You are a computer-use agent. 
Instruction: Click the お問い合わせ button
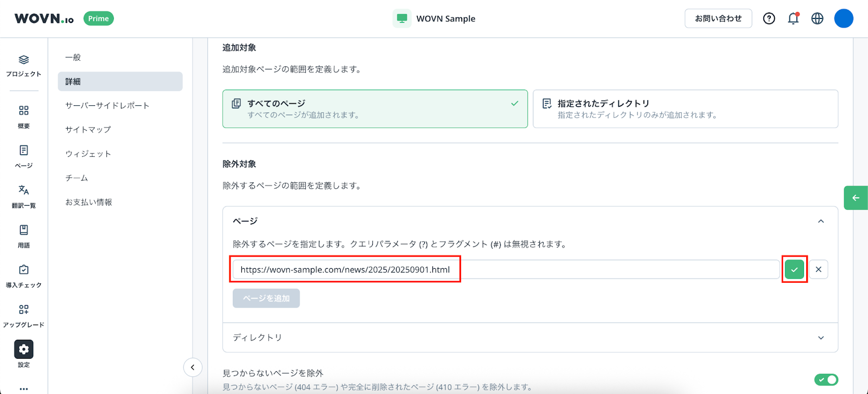click(x=718, y=18)
